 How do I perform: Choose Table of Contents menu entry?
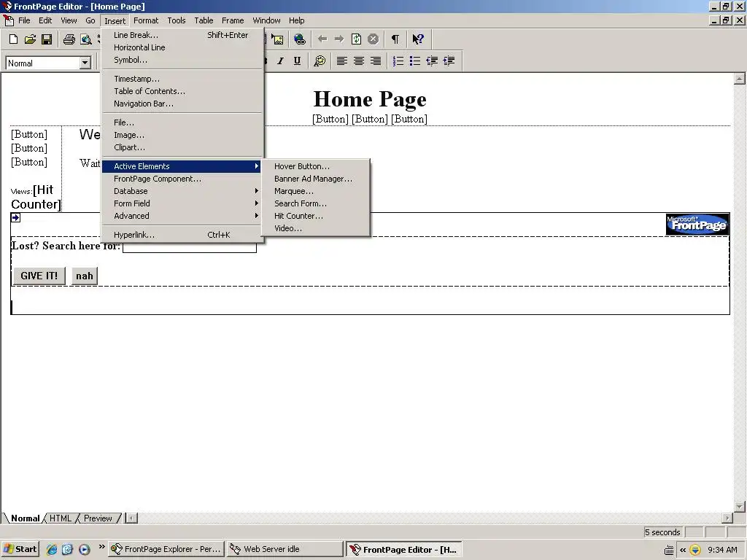[182, 91]
